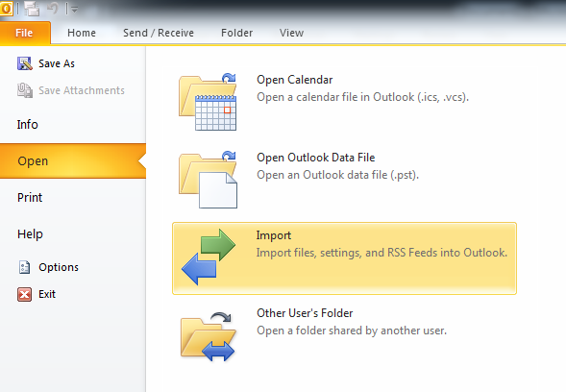The image size is (566, 392).
Task: Go to the Folder ribbon tab
Action: [x=236, y=33]
